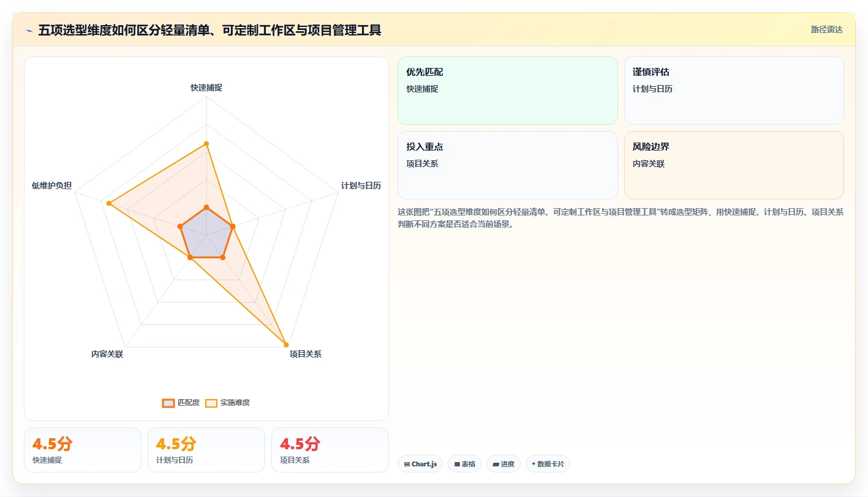Click the 匹配度 data point on 项目关系 axis
Image resolution: width=868 pixels, height=497 pixels.
pyautogui.click(x=222, y=258)
